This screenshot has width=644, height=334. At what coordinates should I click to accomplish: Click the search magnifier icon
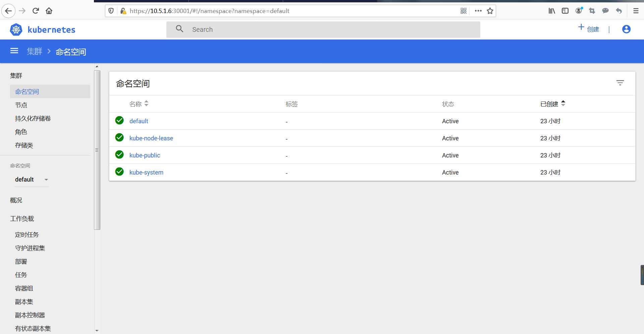[x=180, y=29]
